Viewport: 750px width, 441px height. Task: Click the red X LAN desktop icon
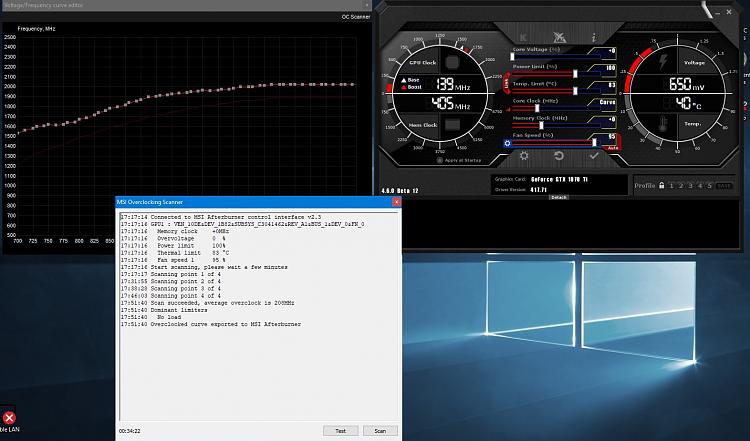[x=9, y=418]
